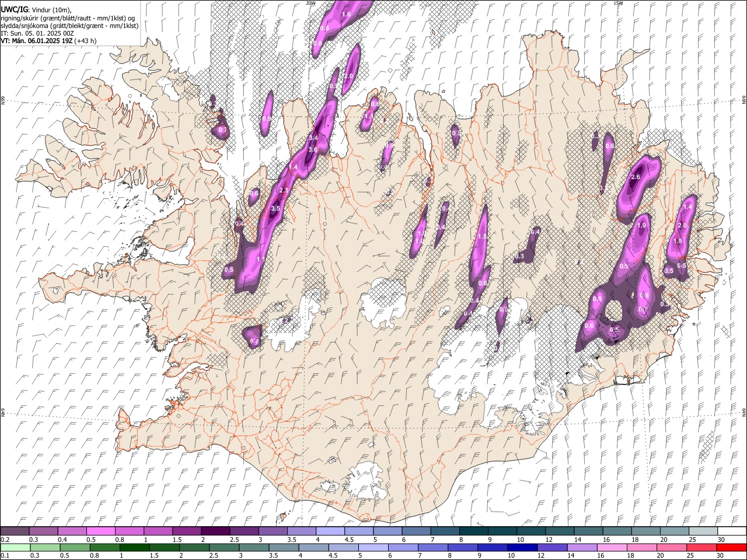Click the '3.4' precipitation value on the map
Image resolution: width=747 pixels, height=560 pixels.
tap(313, 138)
